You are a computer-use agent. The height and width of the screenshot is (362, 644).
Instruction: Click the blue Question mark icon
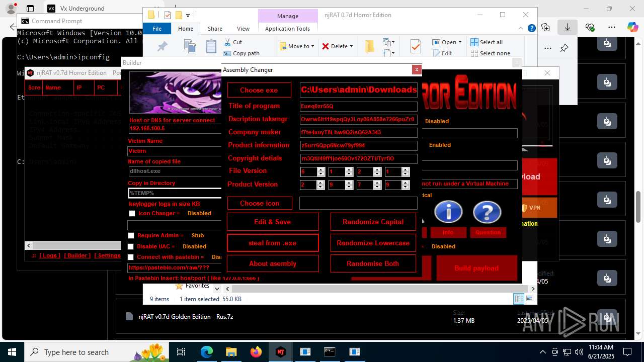[x=487, y=213]
